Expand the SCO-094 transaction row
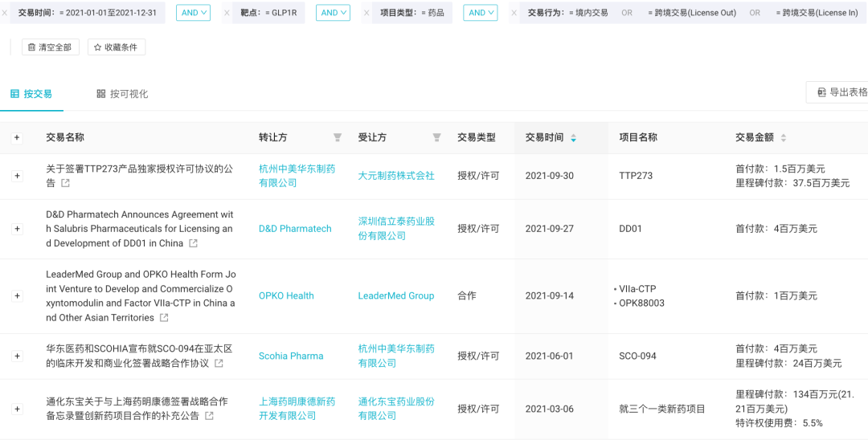 [x=17, y=356]
